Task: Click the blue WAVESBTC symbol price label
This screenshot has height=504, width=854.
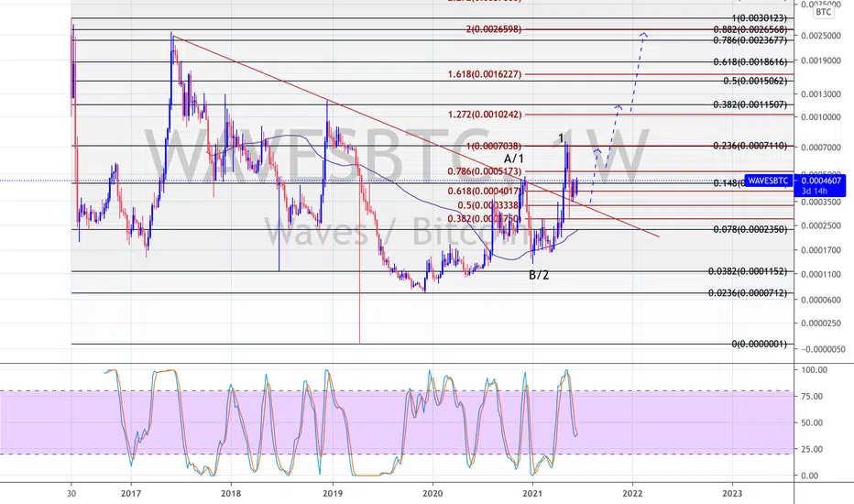Action: point(767,181)
